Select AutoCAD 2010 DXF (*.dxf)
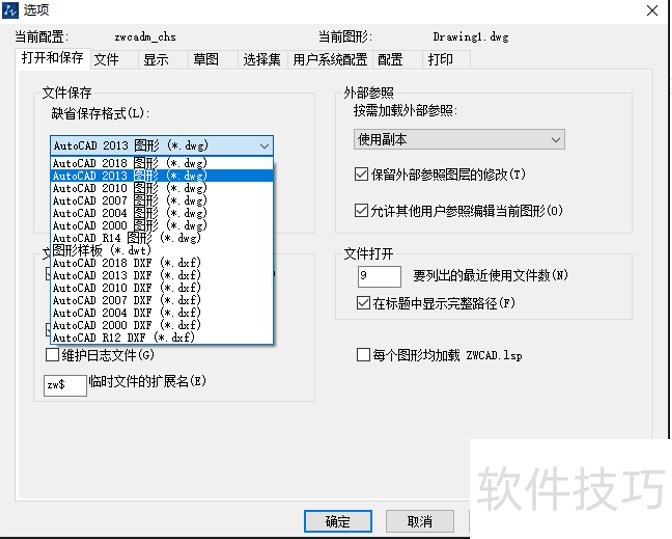The image size is (672, 539). (x=162, y=287)
